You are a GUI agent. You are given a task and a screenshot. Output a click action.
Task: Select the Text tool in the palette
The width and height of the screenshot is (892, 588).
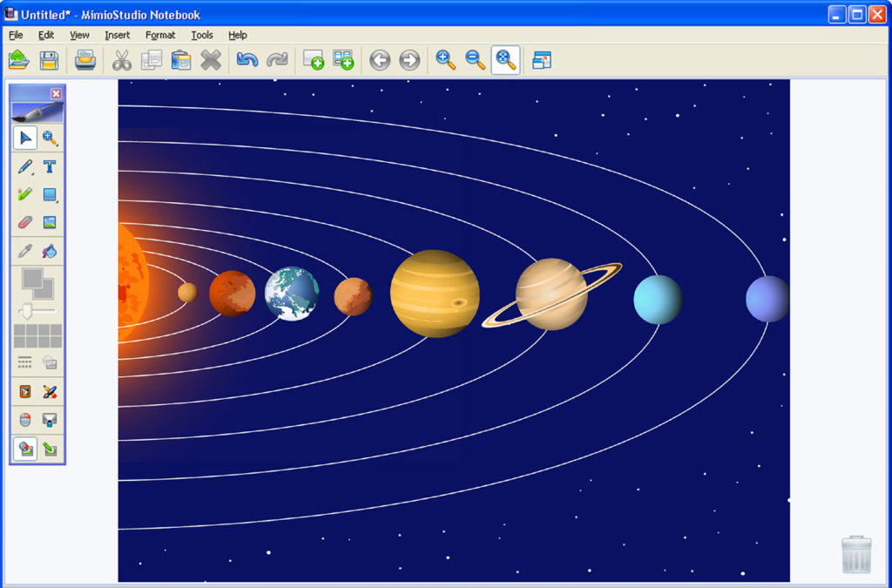[x=50, y=166]
